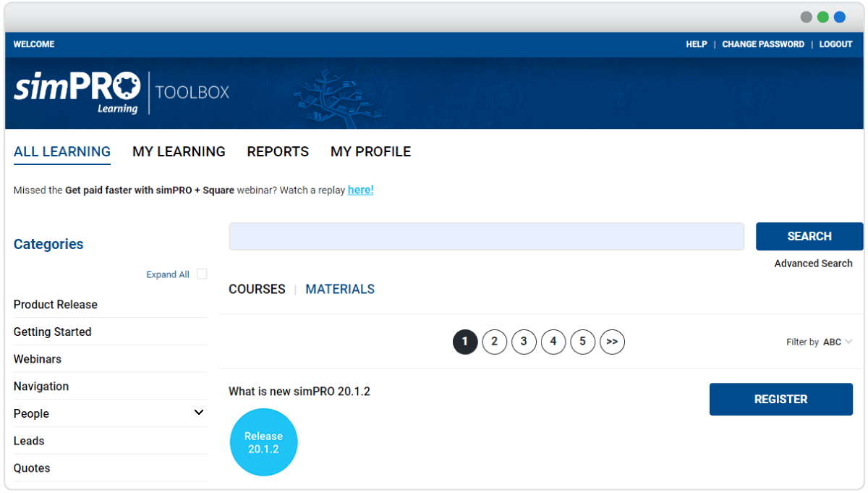The image size is (868, 493).
Task: Click Change Password in the header
Action: 763,44
